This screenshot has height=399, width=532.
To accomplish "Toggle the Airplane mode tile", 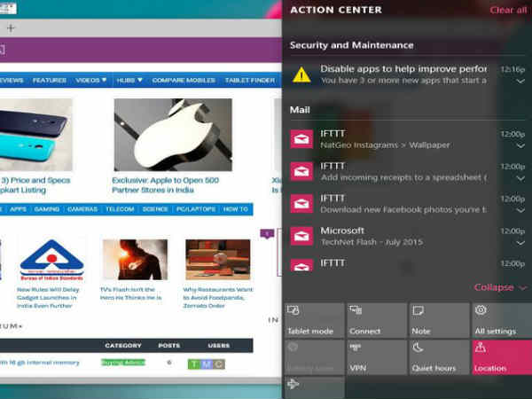I will (x=314, y=387).
